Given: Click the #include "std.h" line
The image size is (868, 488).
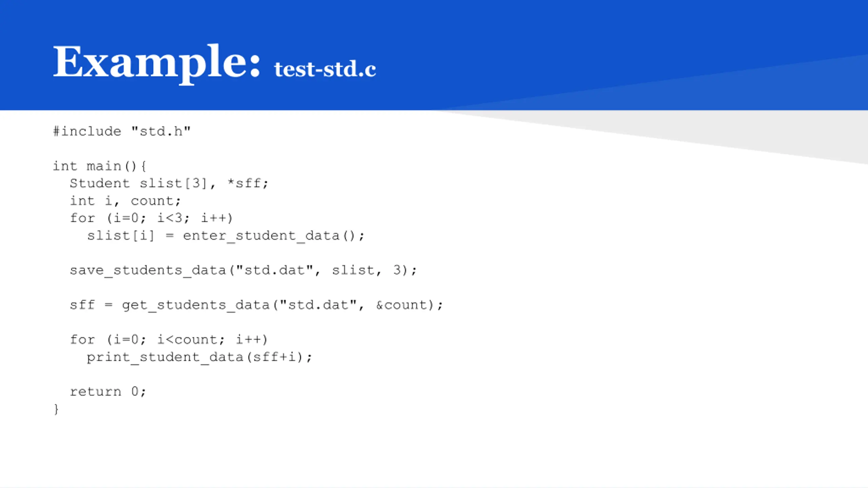Looking at the screenshot, I should [x=122, y=131].
